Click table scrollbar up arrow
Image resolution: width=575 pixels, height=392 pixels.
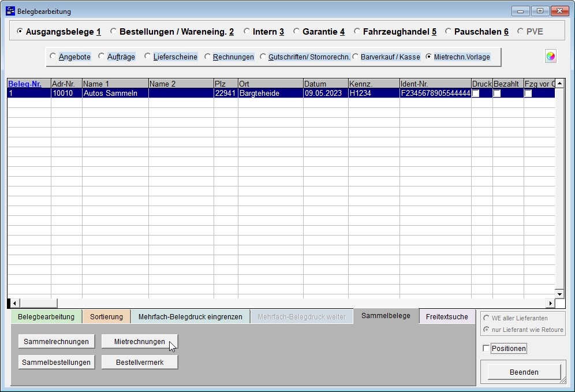point(559,84)
